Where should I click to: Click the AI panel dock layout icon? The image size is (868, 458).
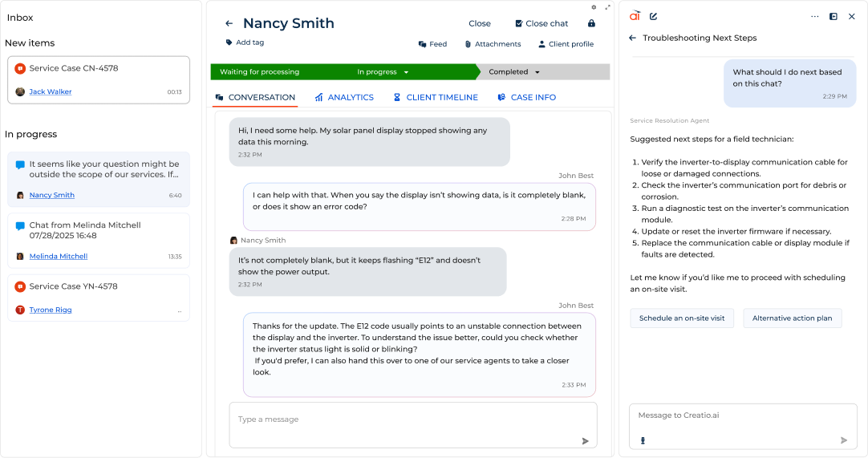834,16
